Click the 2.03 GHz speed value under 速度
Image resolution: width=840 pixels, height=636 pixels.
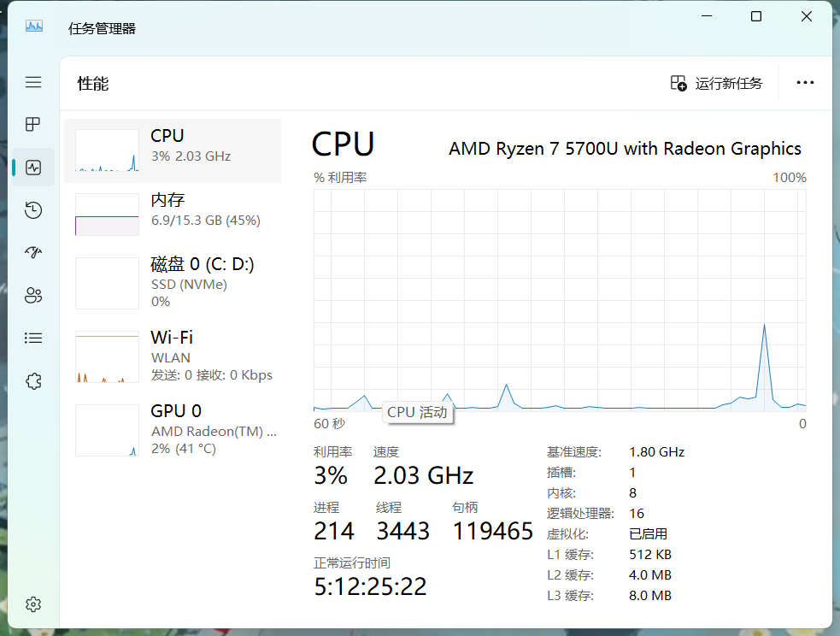[423, 475]
